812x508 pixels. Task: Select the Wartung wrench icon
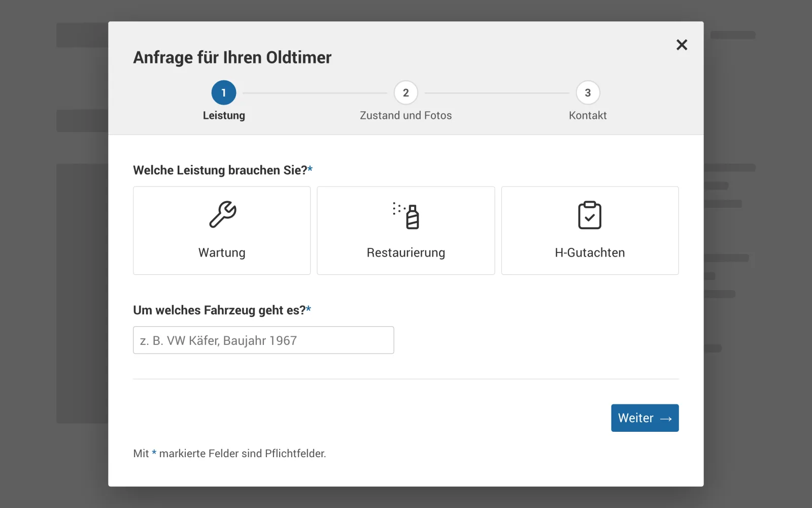pos(222,214)
